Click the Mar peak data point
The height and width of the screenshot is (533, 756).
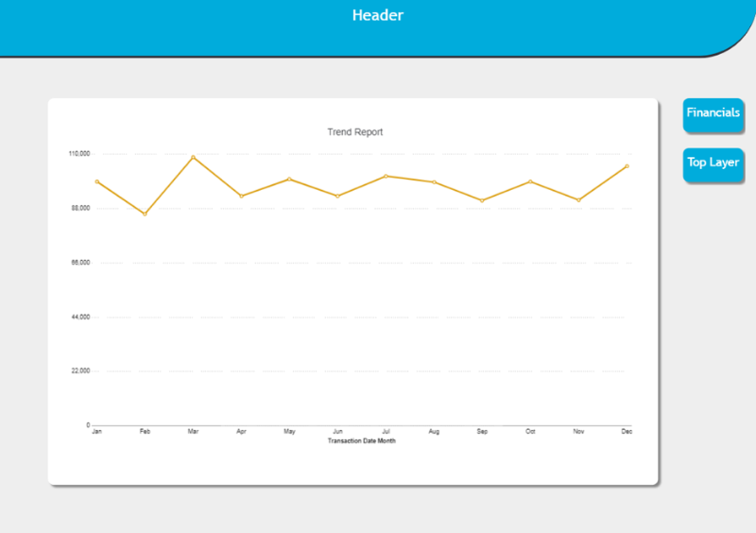click(193, 157)
